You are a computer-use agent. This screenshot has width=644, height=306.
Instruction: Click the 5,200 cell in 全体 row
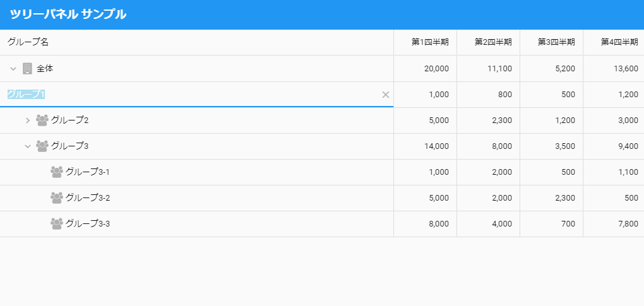point(552,69)
